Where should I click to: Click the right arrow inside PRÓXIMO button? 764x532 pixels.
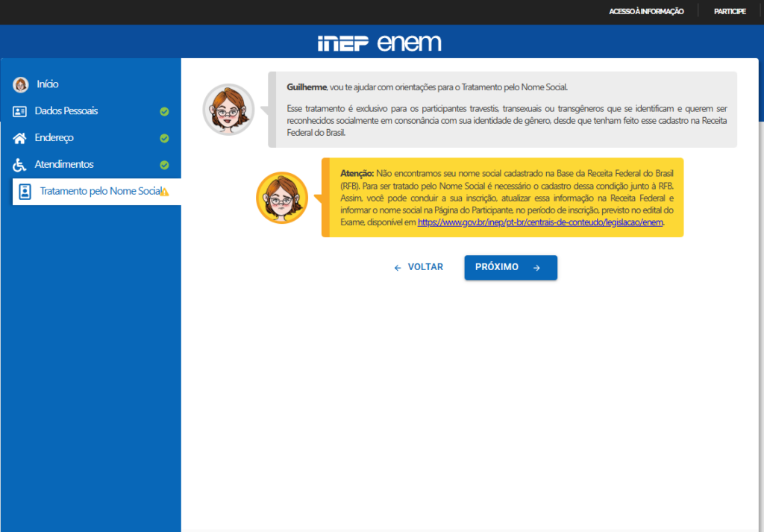[536, 268]
